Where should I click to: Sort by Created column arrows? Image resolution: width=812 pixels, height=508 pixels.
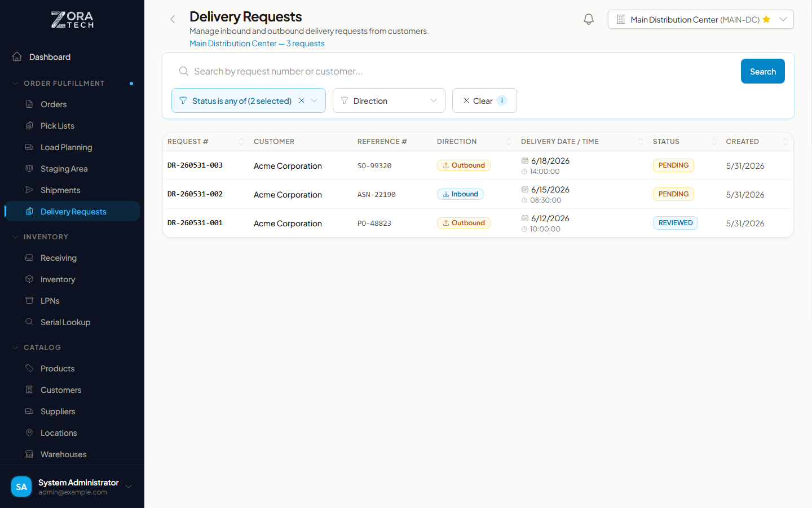pyautogui.click(x=785, y=142)
